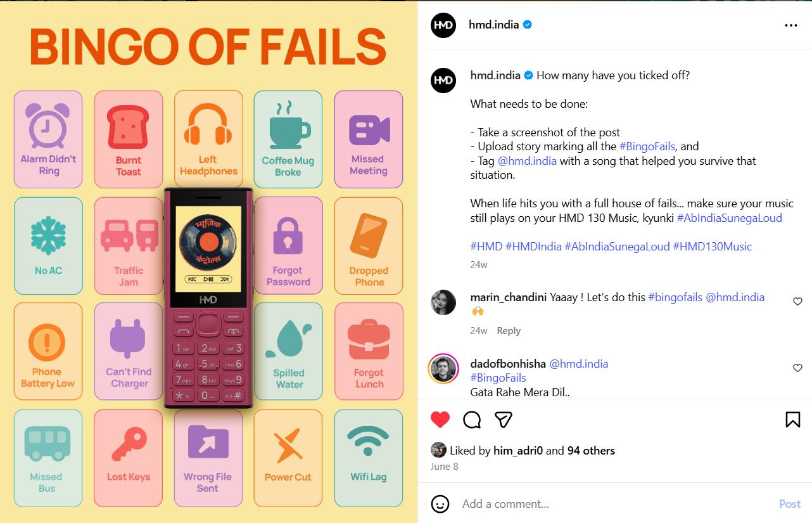Share the post using paper plane icon

[504, 420]
